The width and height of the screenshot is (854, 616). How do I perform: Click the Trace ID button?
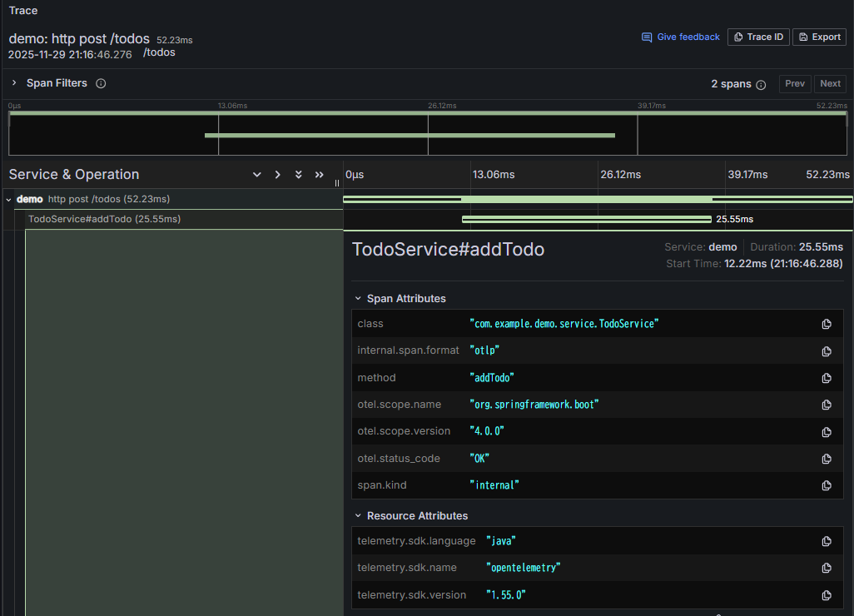click(x=758, y=37)
